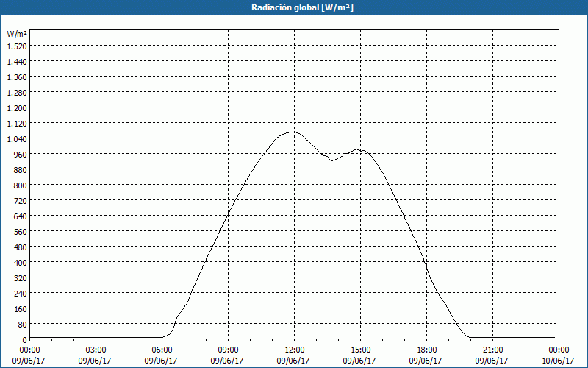Click the second curve peak near 15:00
This screenshot has height=368, width=588.
point(356,149)
